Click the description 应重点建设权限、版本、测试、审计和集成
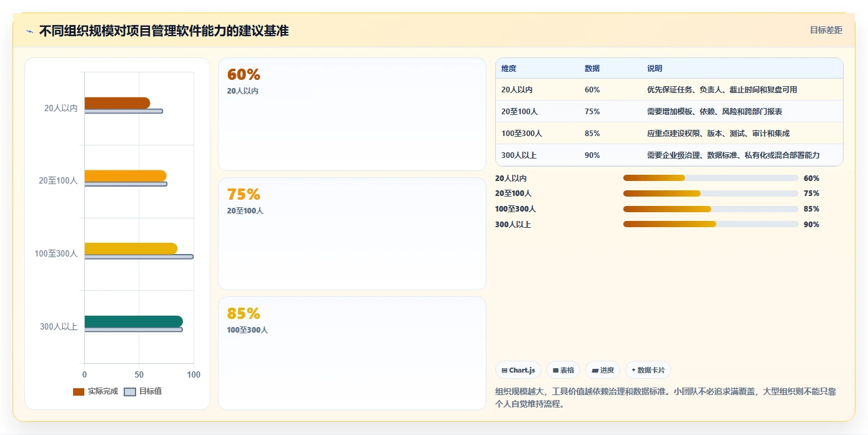The height and width of the screenshot is (435, 868). pos(718,134)
